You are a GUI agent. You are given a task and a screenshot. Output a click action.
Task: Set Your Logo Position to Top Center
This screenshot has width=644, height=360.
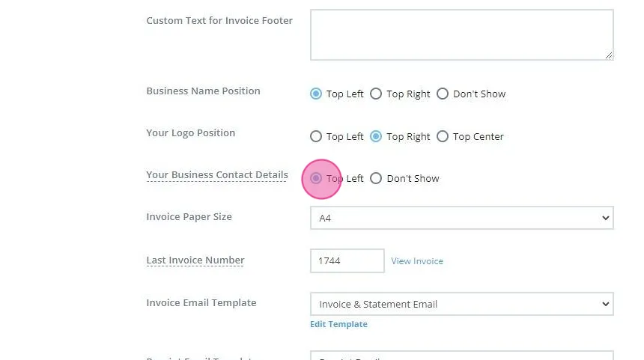[443, 136]
